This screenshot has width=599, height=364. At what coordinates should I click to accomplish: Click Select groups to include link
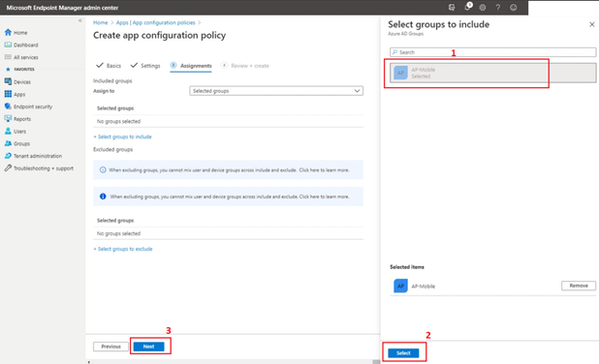point(123,136)
